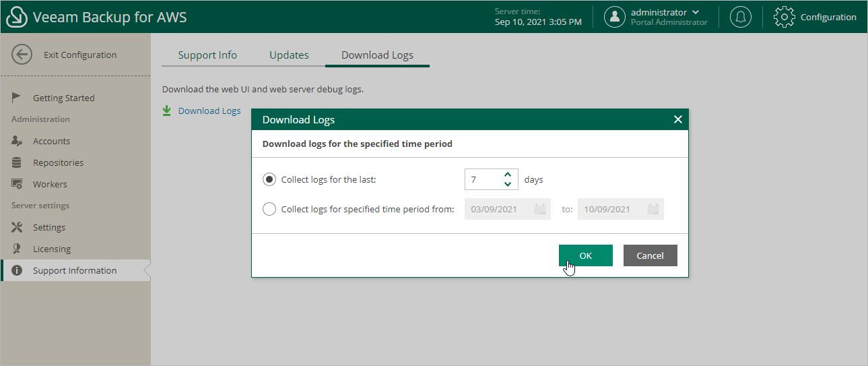
Task: Click the green download arrow icon
Action: click(x=167, y=111)
